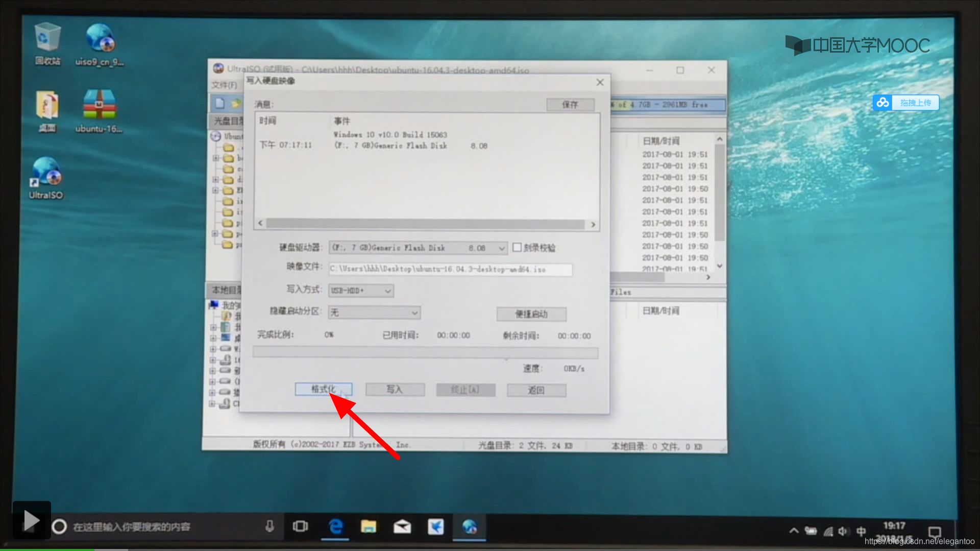Select the Ubuntu disc root node icon
Viewport: 980px width, 551px height.
click(x=216, y=136)
